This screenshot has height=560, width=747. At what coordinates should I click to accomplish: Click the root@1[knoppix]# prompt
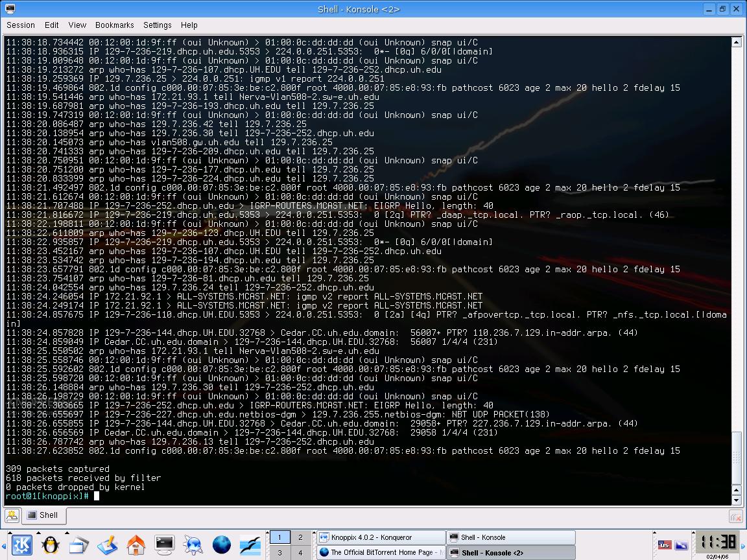pos(47,496)
